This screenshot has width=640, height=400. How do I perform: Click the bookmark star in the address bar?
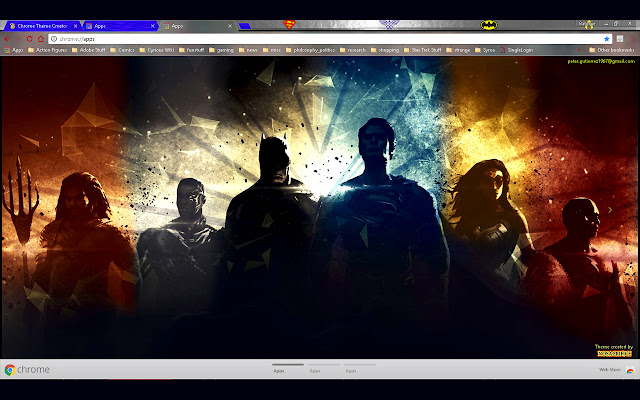(607, 39)
